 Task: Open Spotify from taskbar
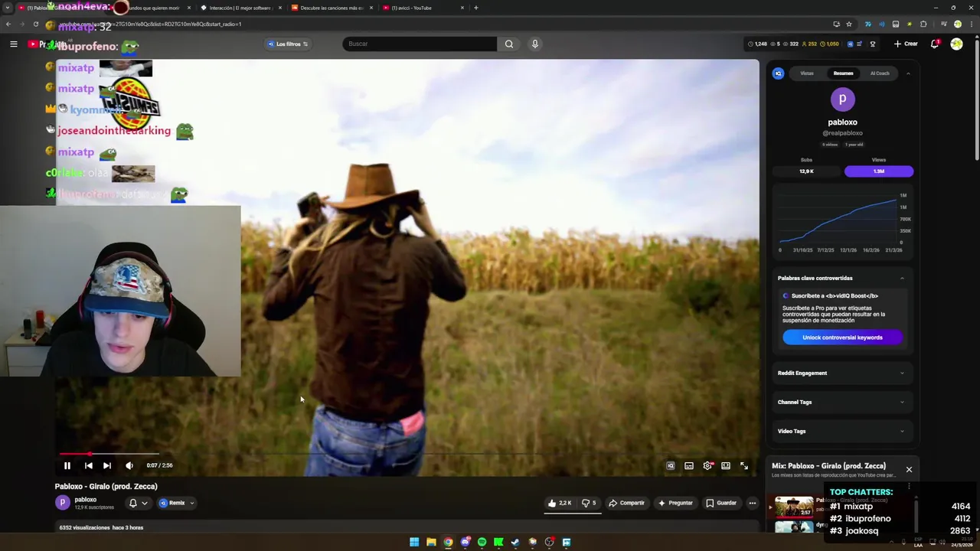[x=482, y=542]
